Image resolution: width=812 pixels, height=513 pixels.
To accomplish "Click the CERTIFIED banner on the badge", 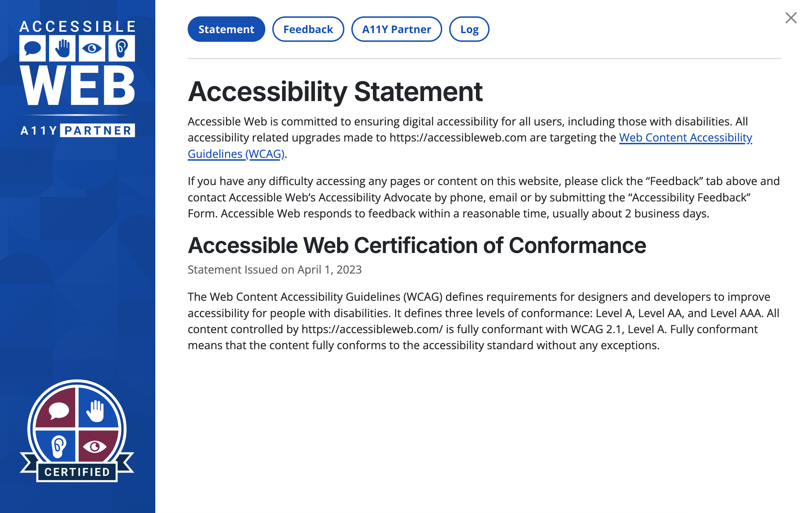I will 77,472.
